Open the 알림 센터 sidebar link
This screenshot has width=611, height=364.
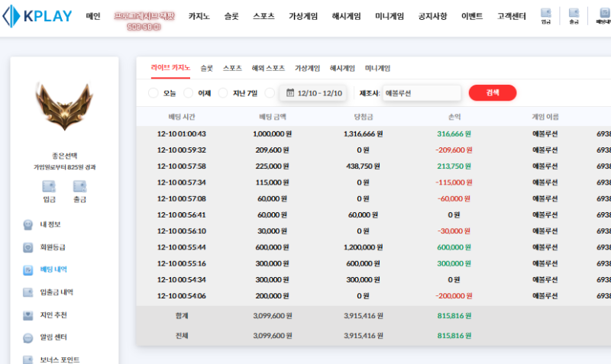point(53,337)
